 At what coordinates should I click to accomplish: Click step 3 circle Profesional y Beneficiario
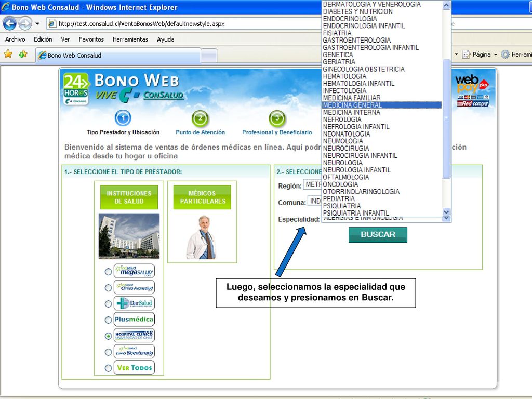277,118
